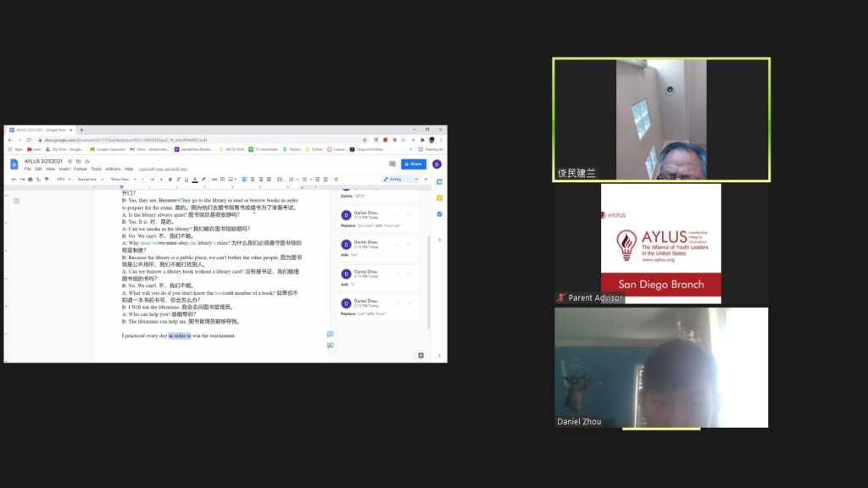Toggle underline formatting
Viewport: 868px width, 488px height.
point(186,180)
